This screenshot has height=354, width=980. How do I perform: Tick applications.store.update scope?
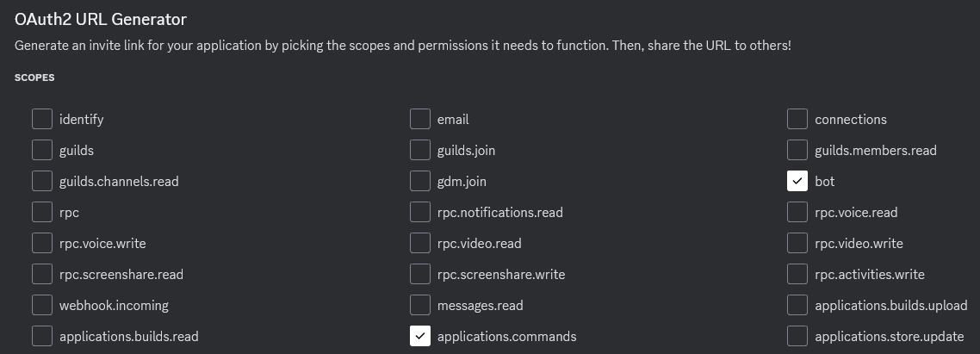[797, 337]
